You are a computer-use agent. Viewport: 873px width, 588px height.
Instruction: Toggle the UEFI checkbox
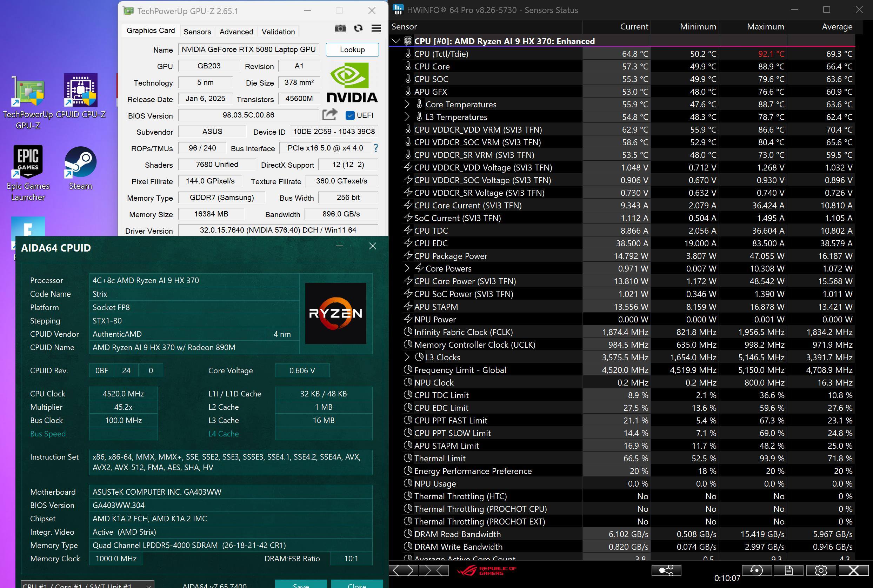(x=350, y=115)
